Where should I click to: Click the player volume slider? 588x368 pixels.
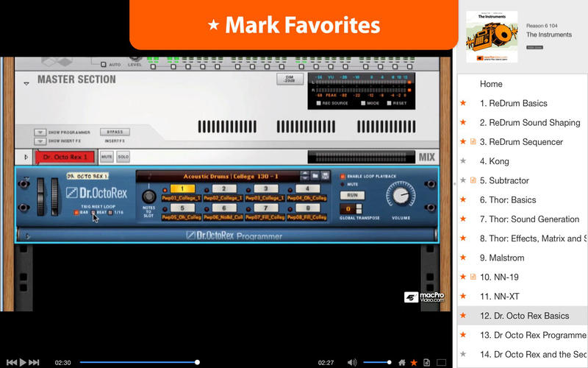coord(377,362)
